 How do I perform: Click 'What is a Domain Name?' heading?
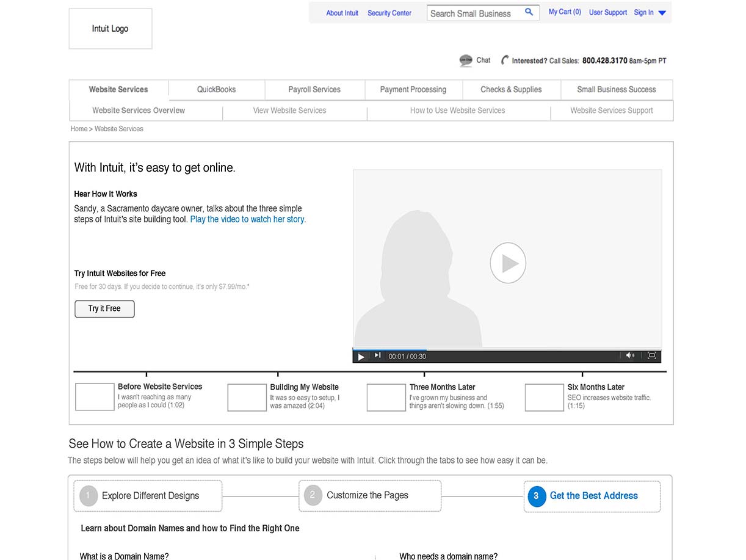[125, 556]
